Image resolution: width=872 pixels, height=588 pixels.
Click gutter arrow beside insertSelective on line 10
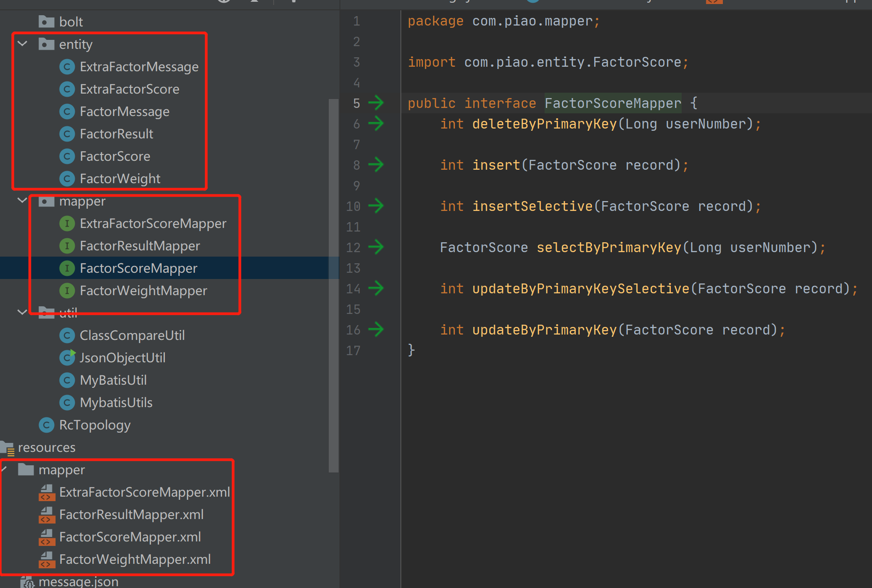click(376, 206)
